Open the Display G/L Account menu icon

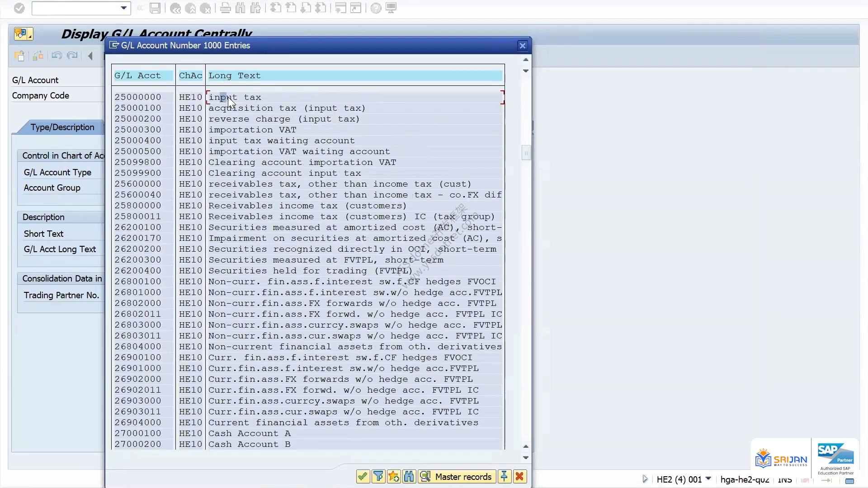pyautogui.click(x=23, y=34)
